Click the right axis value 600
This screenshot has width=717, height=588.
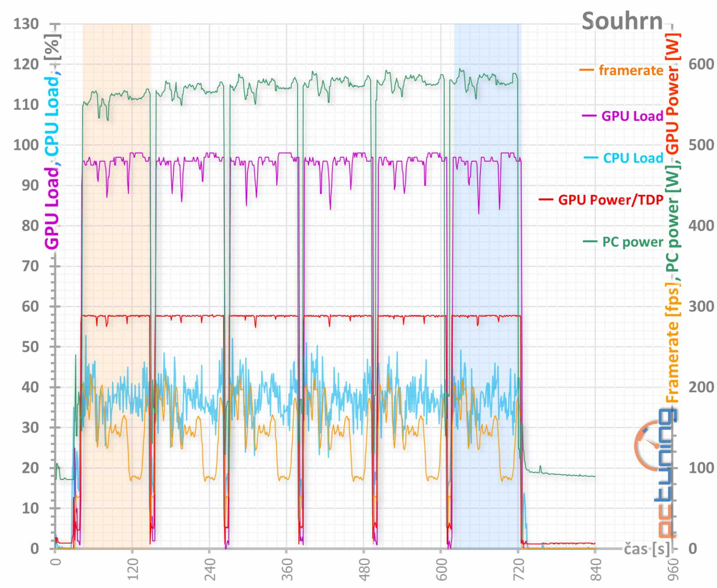[x=701, y=64]
